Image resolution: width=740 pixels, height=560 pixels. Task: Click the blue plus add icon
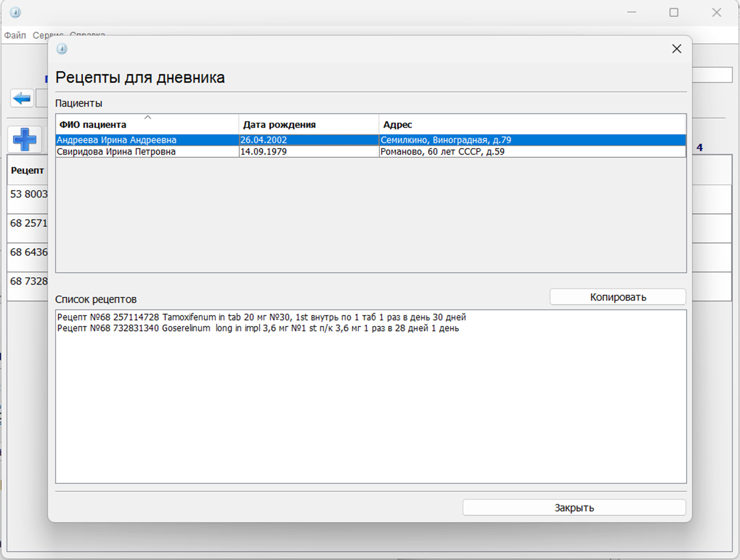[x=24, y=140]
